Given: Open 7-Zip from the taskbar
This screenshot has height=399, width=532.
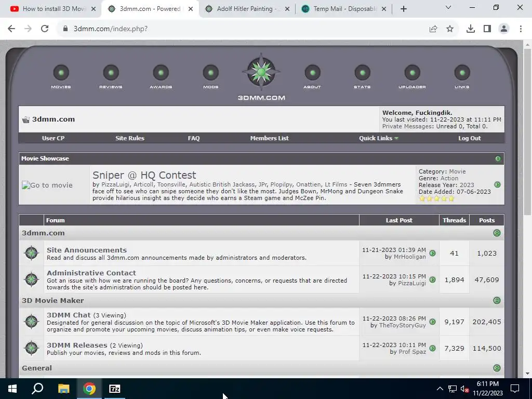Looking at the screenshot, I should point(115,389).
